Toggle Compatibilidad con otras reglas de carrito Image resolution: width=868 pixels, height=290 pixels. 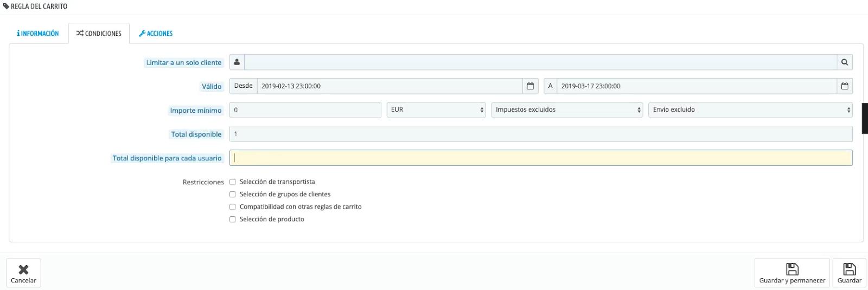[233, 207]
